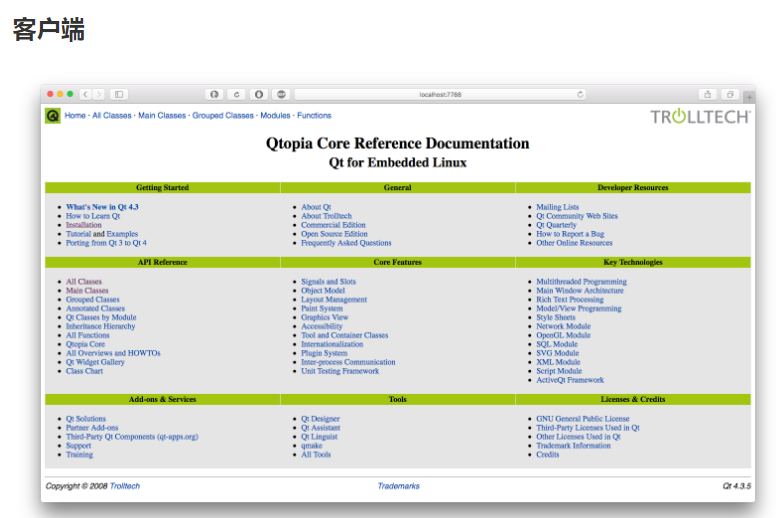
Task: Open Annotated Classes under API Reference
Action: pos(96,308)
